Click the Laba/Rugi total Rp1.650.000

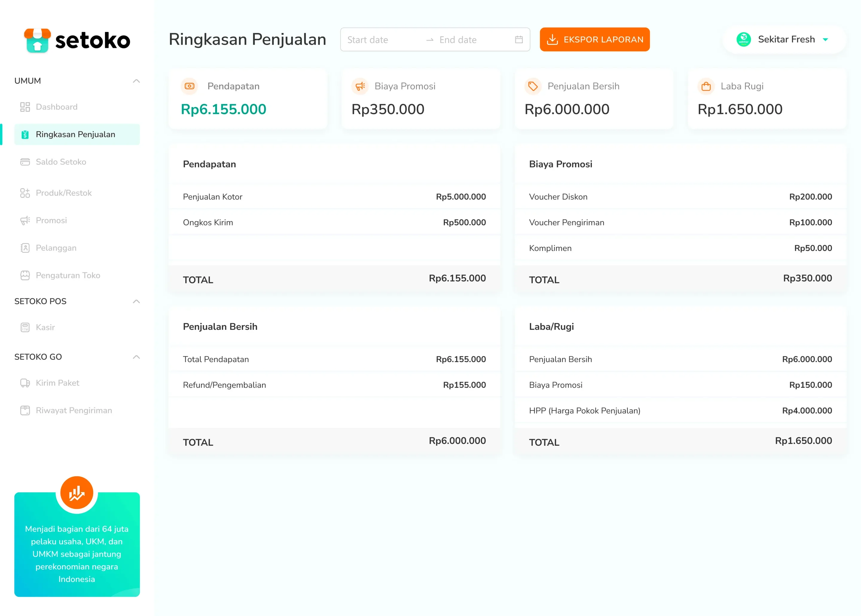click(x=803, y=441)
